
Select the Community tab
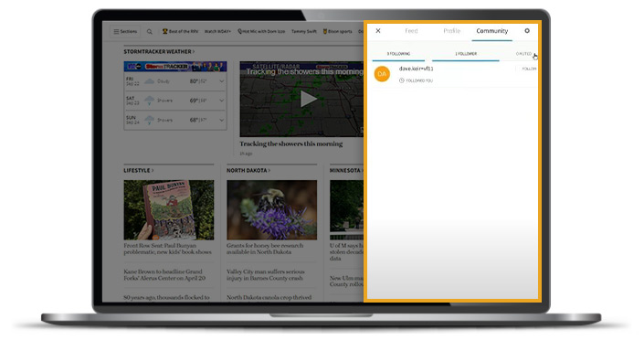click(492, 31)
